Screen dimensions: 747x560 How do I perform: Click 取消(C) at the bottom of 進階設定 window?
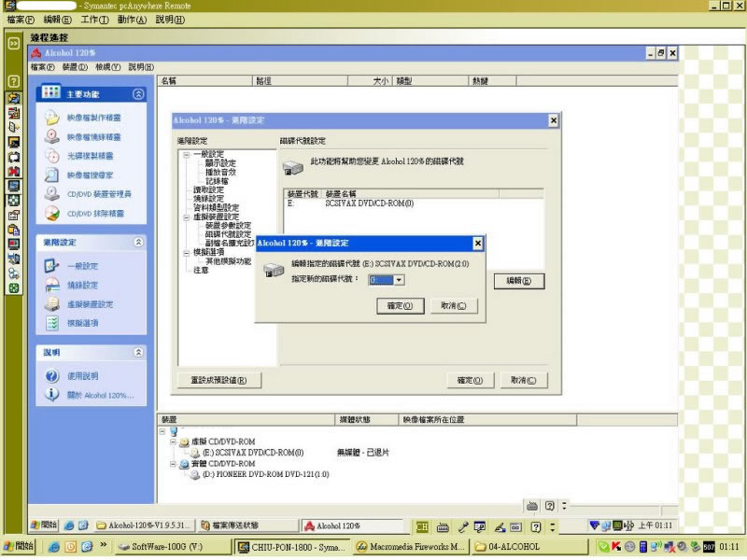[524, 381]
